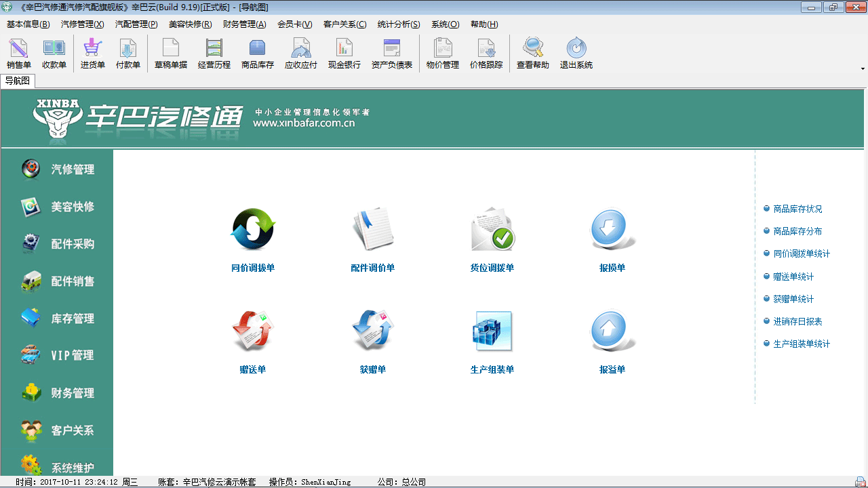Select 配件销售 in the sidebar

point(57,281)
